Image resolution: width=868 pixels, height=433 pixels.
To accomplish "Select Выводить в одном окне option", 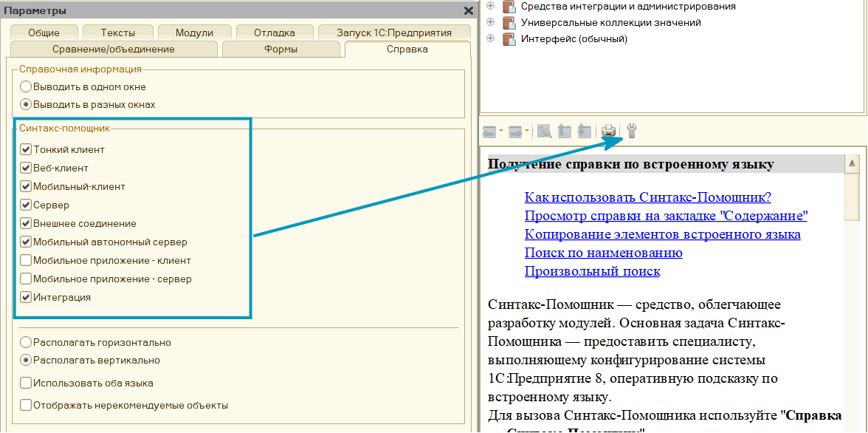I will click(83, 86).
